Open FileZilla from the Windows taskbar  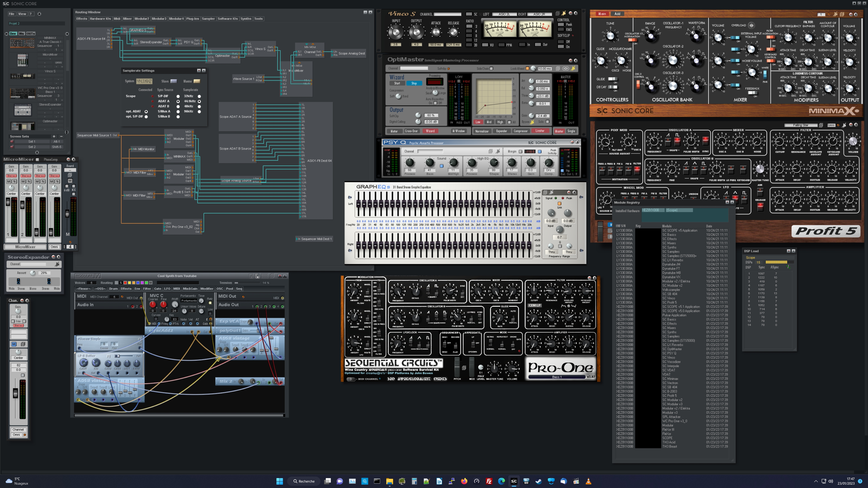[x=489, y=481]
